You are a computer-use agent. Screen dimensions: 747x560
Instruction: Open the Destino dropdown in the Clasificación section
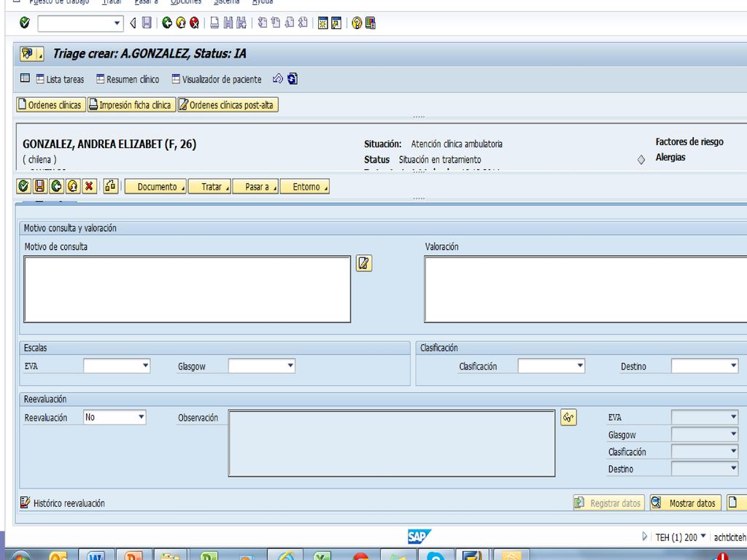(734, 366)
